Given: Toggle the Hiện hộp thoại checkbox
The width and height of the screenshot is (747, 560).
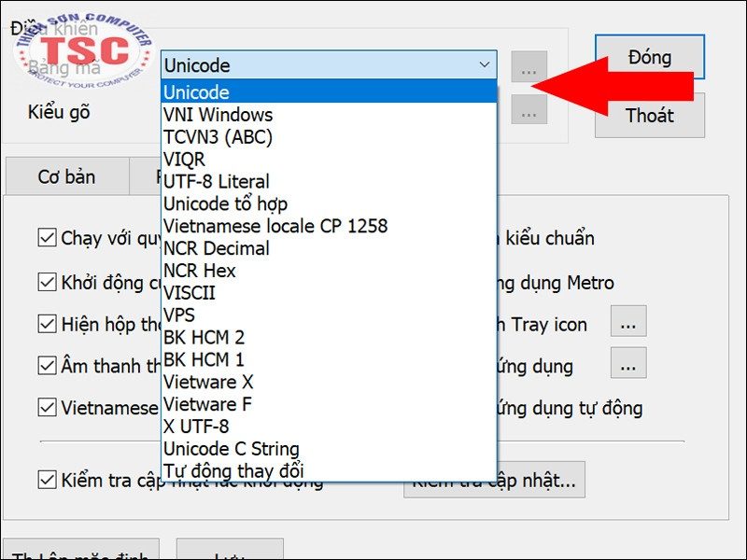Looking at the screenshot, I should 48,324.
